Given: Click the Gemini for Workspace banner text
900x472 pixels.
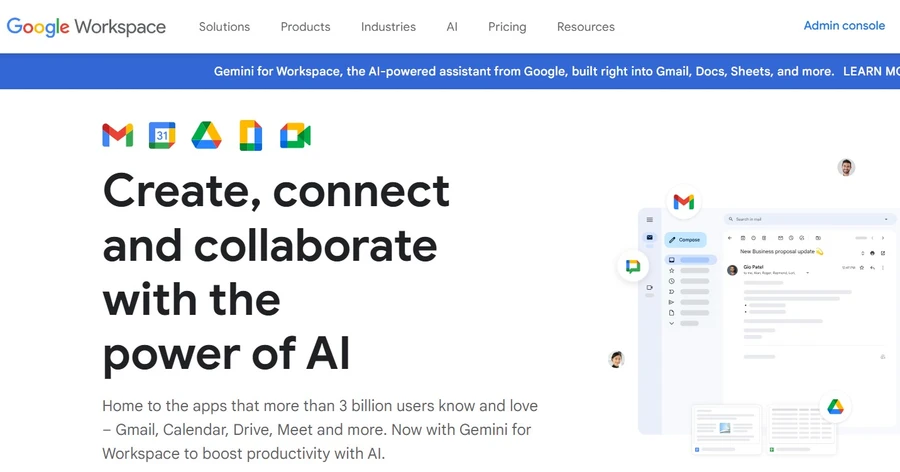Looking at the screenshot, I should click(523, 71).
